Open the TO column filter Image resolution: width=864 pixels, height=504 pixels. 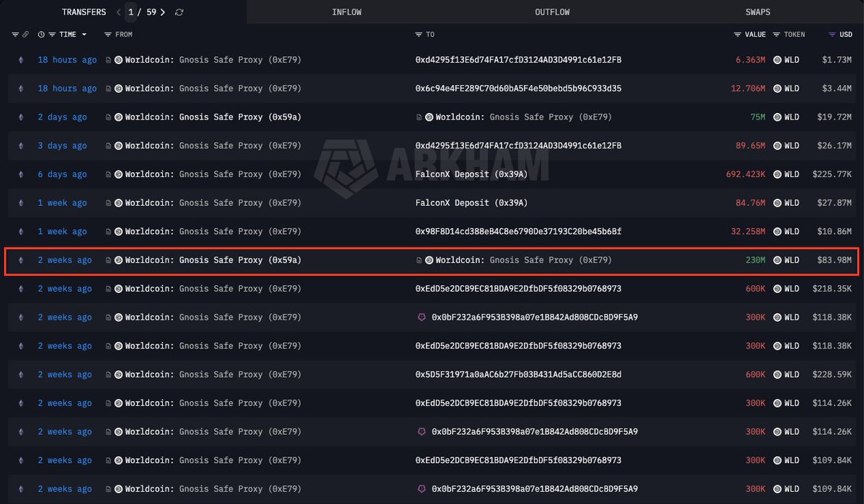pyautogui.click(x=418, y=34)
